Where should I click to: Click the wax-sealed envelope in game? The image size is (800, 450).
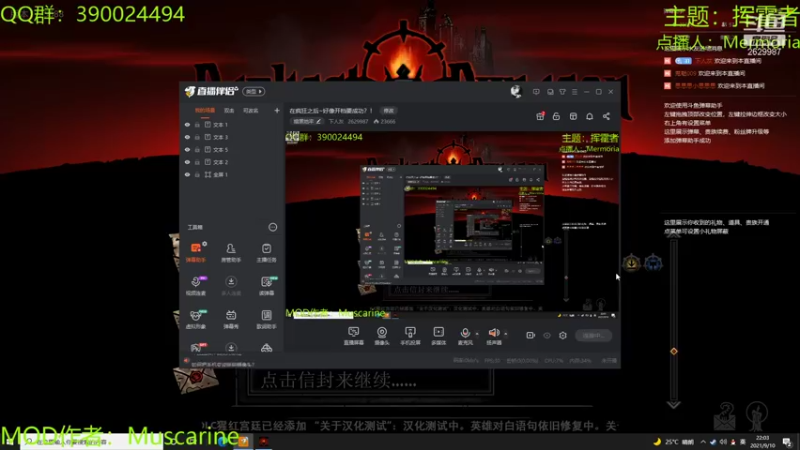[x=194, y=378]
